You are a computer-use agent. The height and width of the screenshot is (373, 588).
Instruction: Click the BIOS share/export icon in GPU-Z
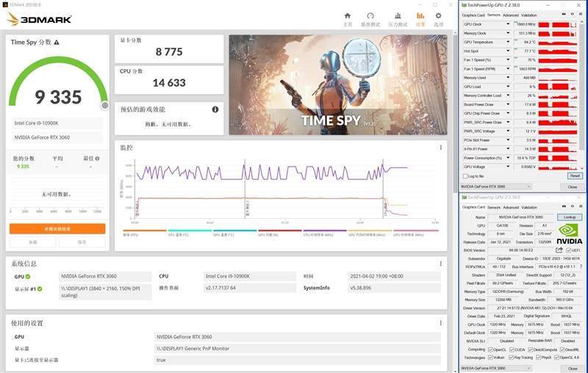coord(559,250)
